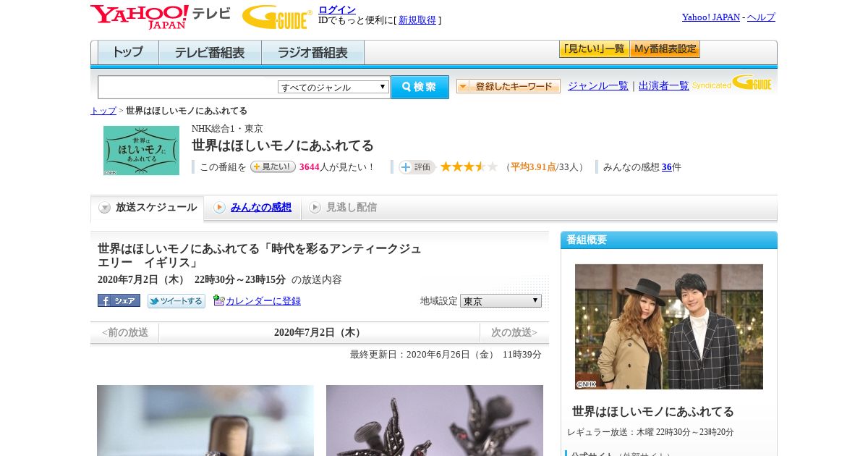Viewport: 868px width, 456px height.
Task: Click the left jewelry photo thumbnail
Action: (x=205, y=421)
